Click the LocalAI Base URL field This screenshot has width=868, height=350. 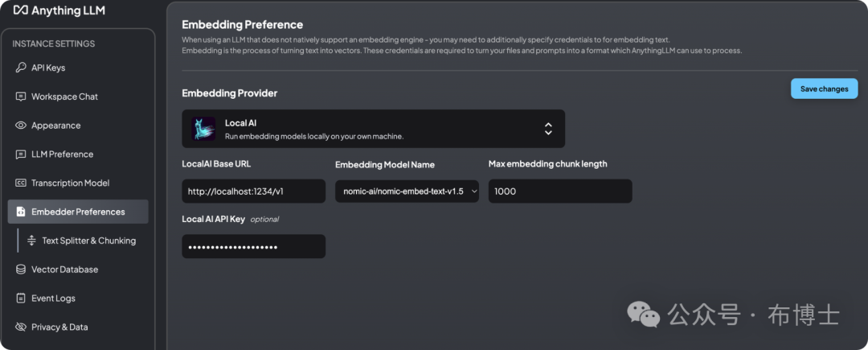pos(253,191)
